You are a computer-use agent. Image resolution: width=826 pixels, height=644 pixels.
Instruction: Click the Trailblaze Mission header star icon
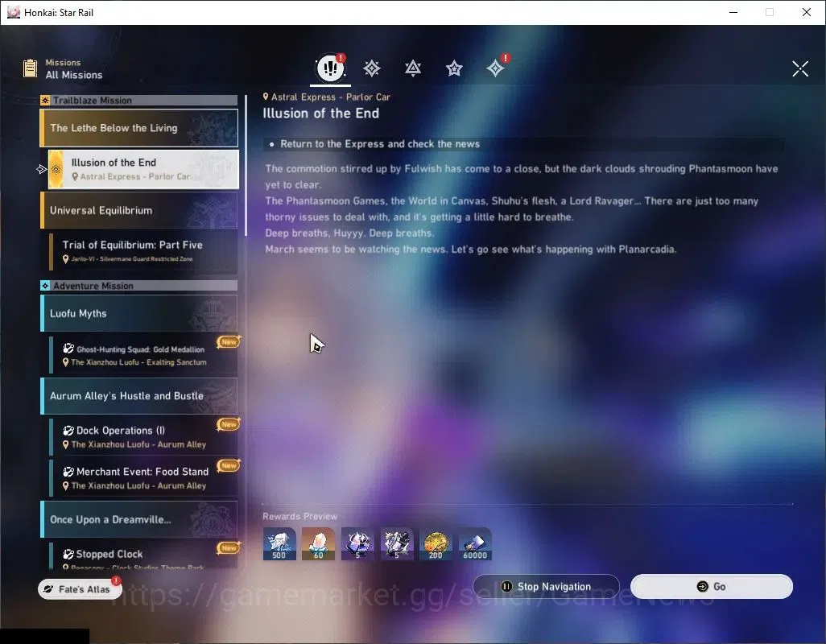point(45,100)
